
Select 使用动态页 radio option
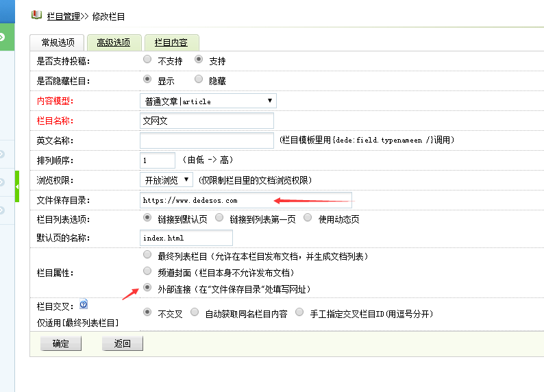click(x=308, y=217)
